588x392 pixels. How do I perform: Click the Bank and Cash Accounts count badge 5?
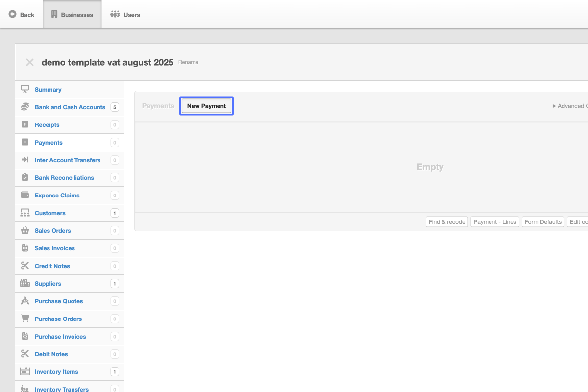(x=115, y=107)
